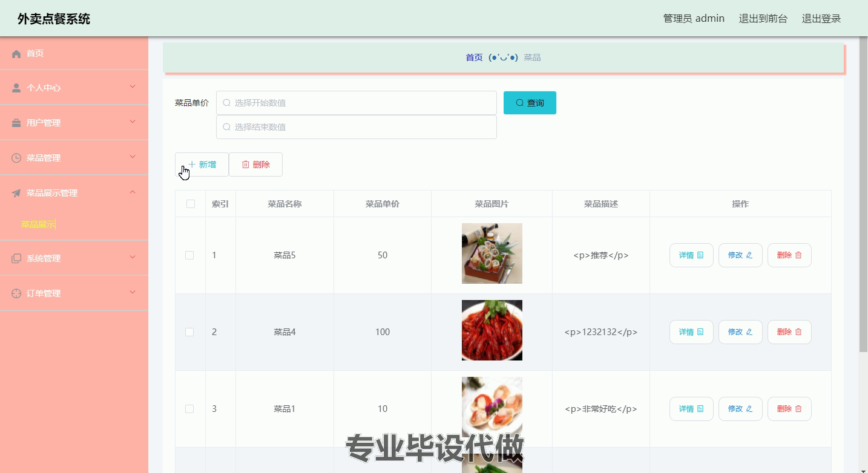This screenshot has width=868, height=473.
Task: Click the clock icon beside 菜品管理
Action: click(16, 158)
